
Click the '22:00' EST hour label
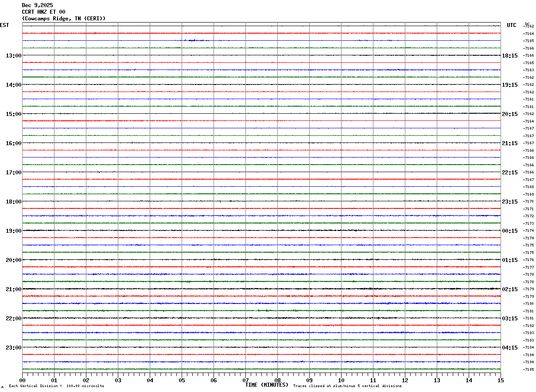[13, 319]
